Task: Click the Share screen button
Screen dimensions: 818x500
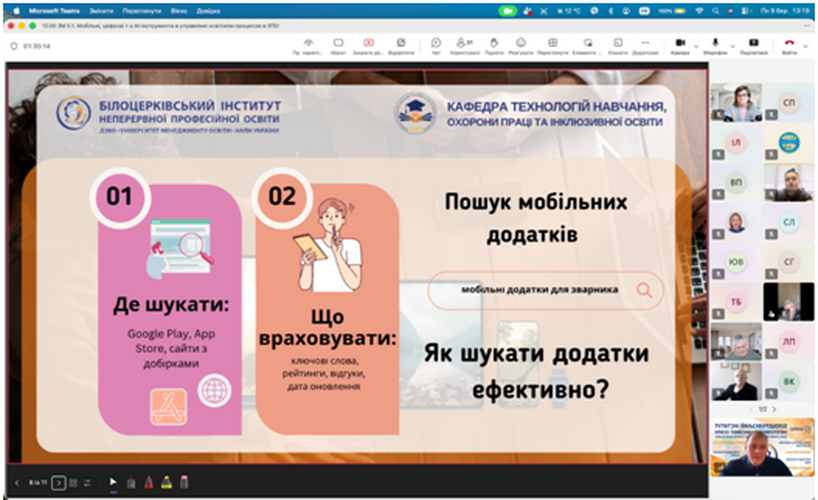Action: click(753, 44)
